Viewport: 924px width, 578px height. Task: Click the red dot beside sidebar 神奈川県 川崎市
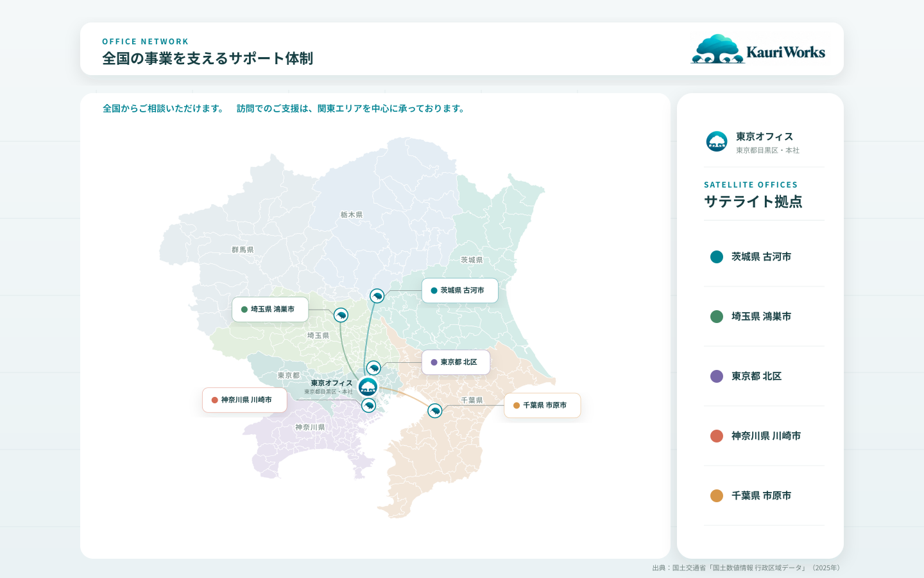point(717,436)
